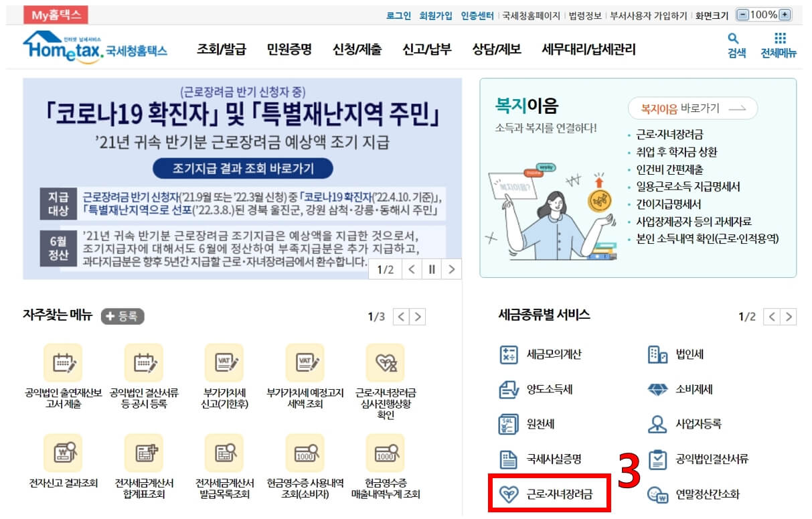Go to next 세금종류별 서비스 page
Image resolution: width=812 pixels, height=519 pixels.
[789, 317]
